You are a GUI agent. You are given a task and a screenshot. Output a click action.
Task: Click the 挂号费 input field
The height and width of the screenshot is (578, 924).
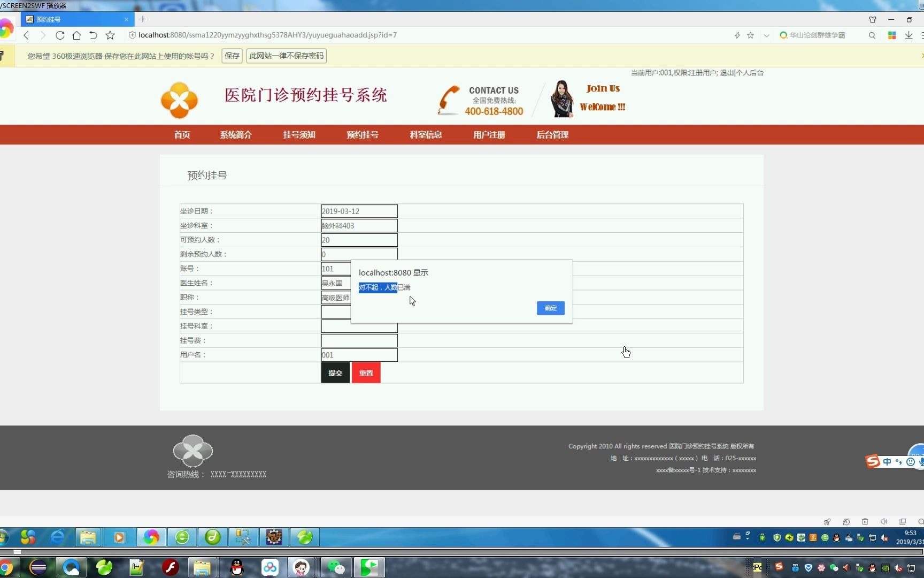358,340
